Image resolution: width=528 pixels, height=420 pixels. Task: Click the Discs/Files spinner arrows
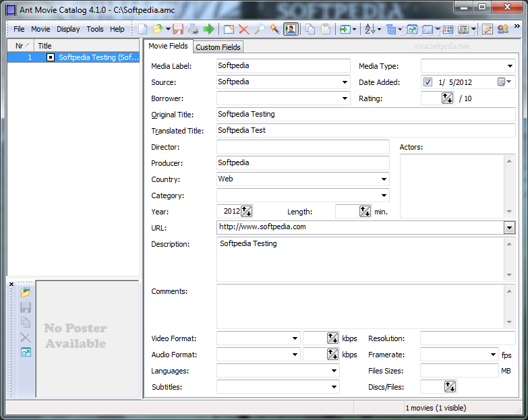pos(450,386)
